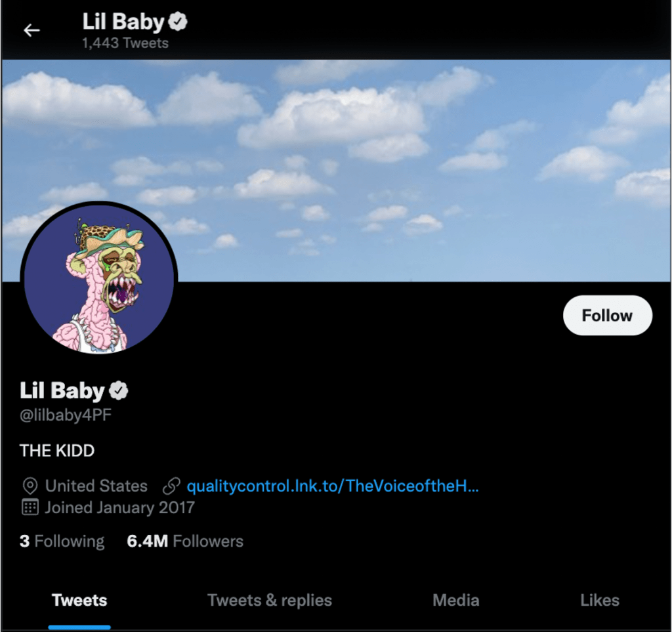Switch to the Media tab
Viewport: 672px width, 632px height.
click(456, 600)
